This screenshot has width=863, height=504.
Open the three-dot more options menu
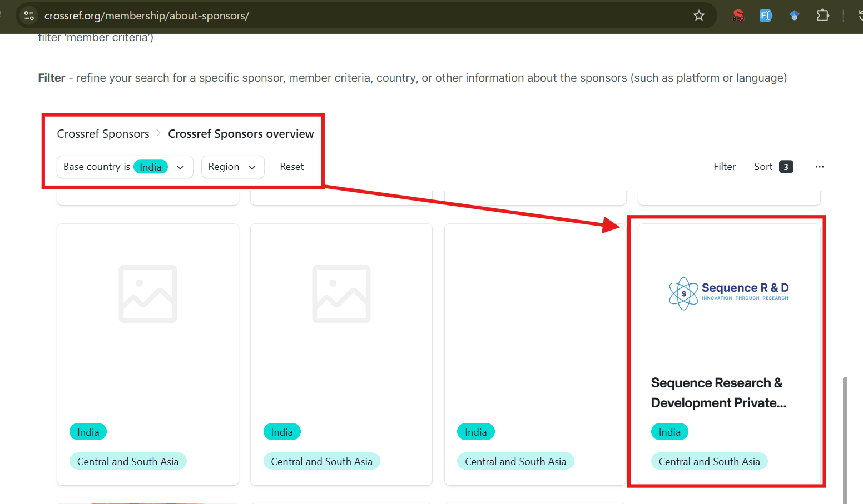pyautogui.click(x=820, y=167)
